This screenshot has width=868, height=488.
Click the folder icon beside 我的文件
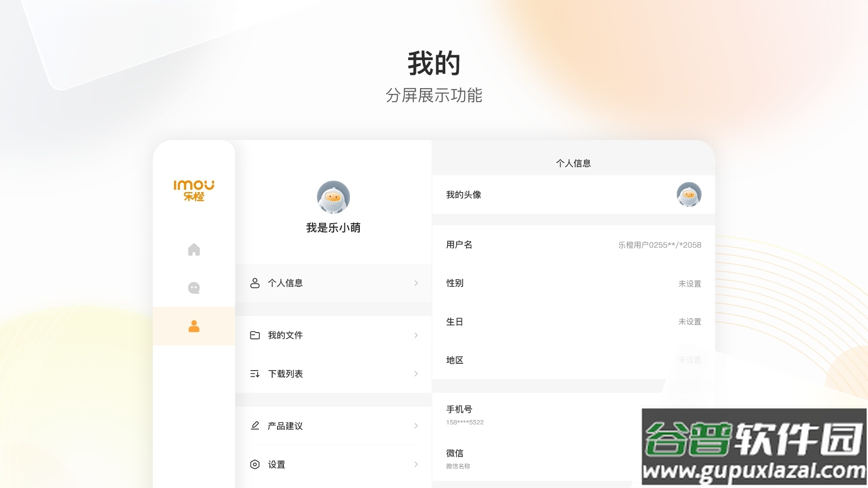pyautogui.click(x=255, y=335)
